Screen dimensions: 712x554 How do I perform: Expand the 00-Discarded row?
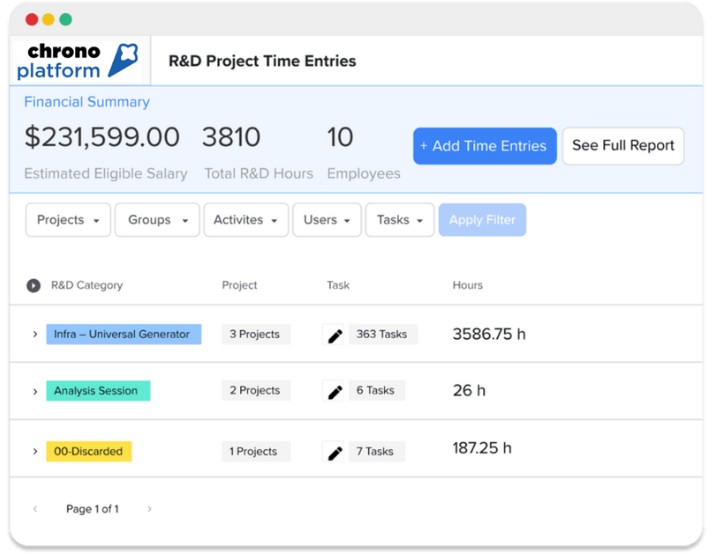(x=35, y=452)
